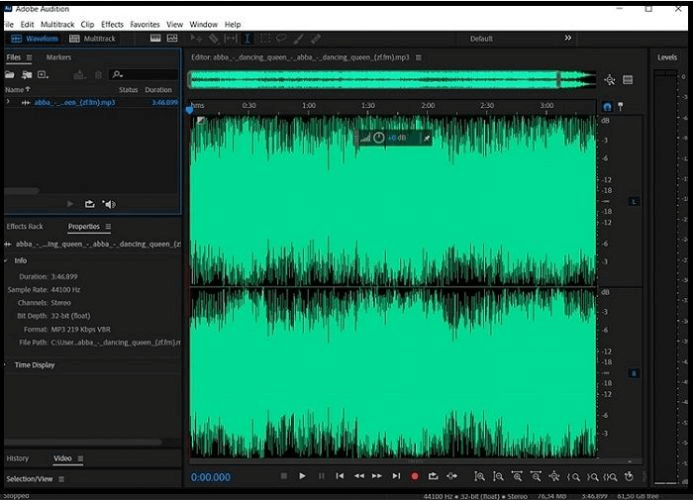Viewport: 693px width, 500px height.
Task: Show the spectral frequency display
Action: (157, 38)
